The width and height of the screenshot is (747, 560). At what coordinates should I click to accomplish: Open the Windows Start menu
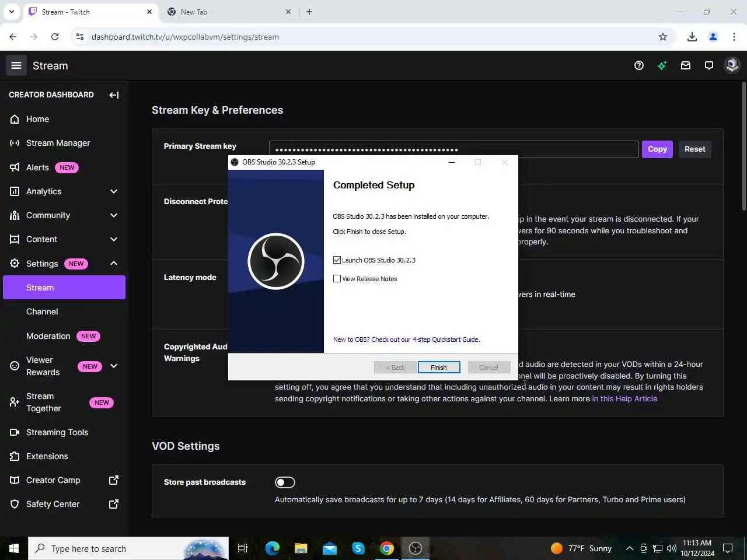click(x=14, y=548)
